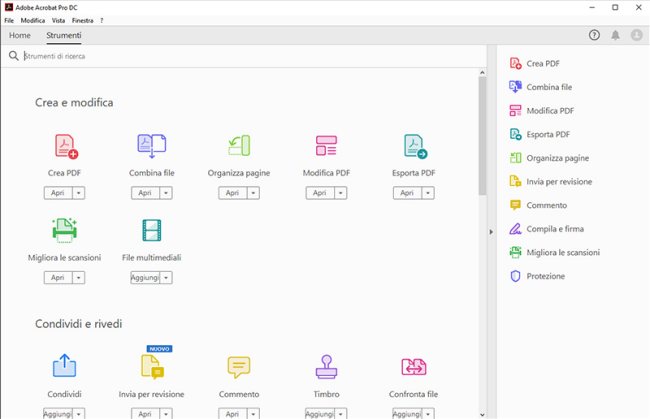The height and width of the screenshot is (419, 650).
Task: Expand the dropdown arrow under Combina file
Action: (166, 193)
